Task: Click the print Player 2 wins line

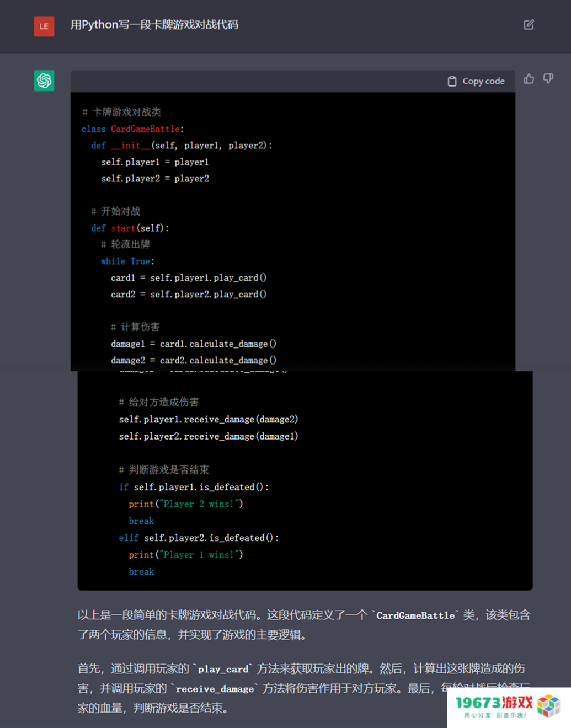Action: click(x=185, y=504)
